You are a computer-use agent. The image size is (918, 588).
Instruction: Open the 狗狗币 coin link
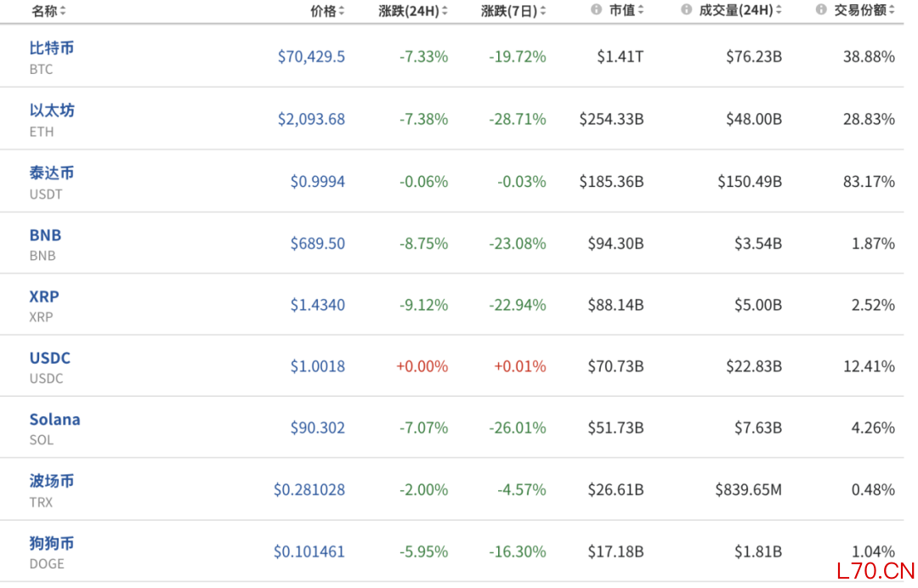pyautogui.click(x=52, y=544)
